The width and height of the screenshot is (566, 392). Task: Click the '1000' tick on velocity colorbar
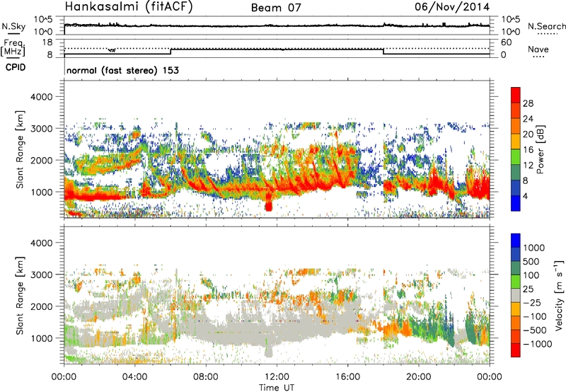tap(534, 248)
